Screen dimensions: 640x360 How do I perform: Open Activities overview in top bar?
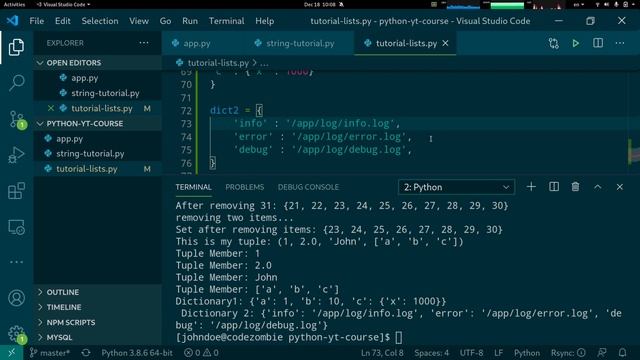click(x=14, y=4)
